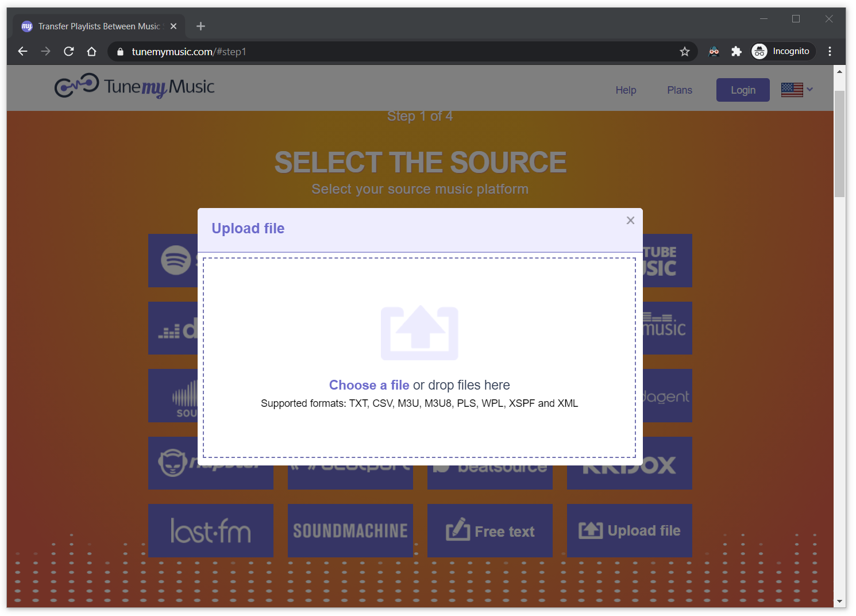Select the Upload file source tile
Screen dimensions: 856x616
point(630,530)
